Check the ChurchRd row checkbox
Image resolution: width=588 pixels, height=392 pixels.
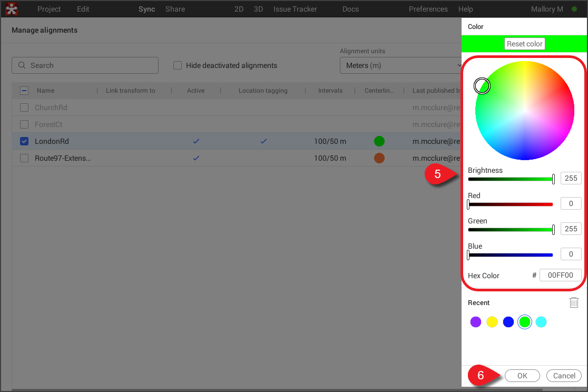coord(24,107)
